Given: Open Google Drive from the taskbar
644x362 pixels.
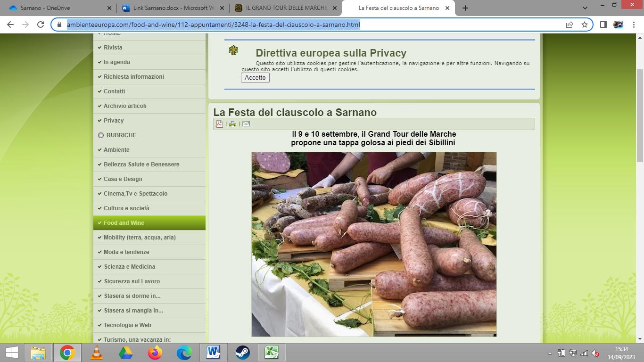Looking at the screenshot, I should 126,353.
